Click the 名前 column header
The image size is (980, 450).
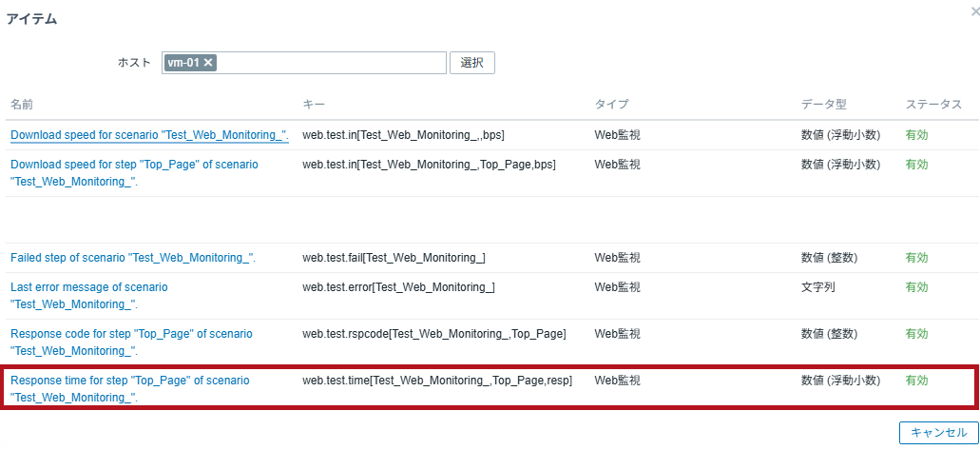click(x=22, y=105)
